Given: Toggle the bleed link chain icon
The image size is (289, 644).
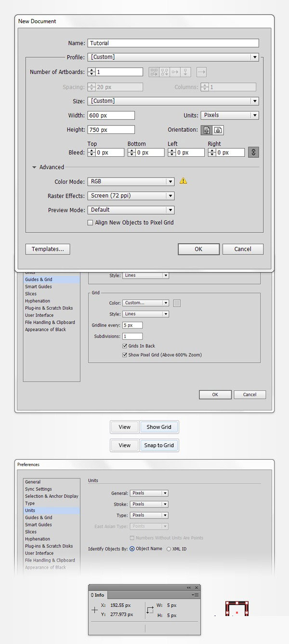Looking at the screenshot, I should (254, 152).
